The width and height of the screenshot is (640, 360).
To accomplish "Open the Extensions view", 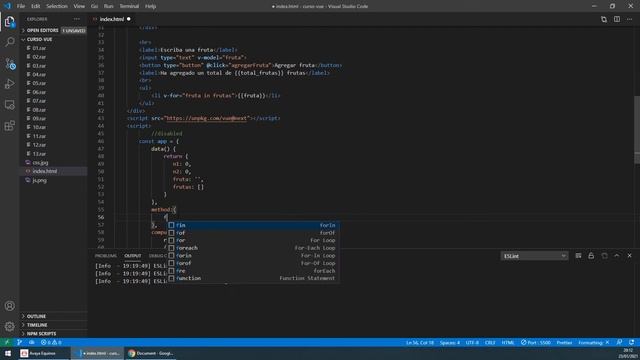I will pos(10,126).
